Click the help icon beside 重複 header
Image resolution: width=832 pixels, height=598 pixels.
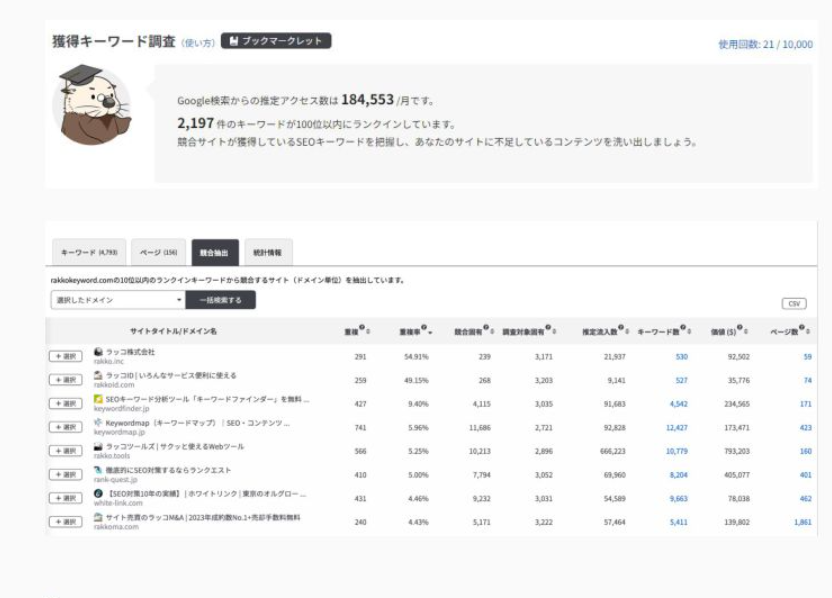[x=362, y=327]
